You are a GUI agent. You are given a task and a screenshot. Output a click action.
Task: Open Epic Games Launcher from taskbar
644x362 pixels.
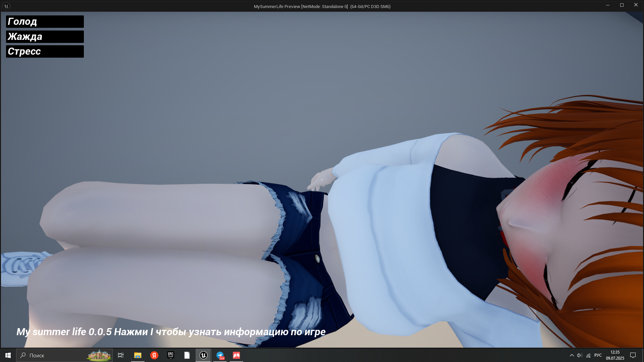[x=171, y=355]
